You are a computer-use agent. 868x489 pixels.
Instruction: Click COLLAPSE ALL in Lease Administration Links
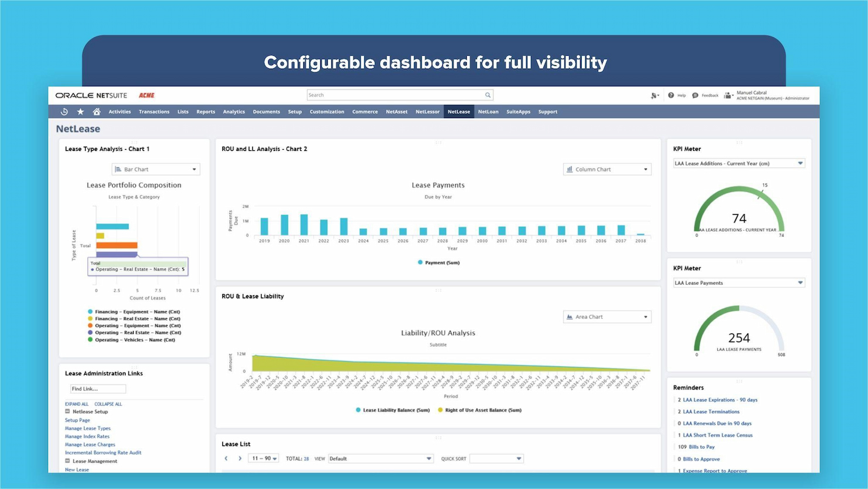click(108, 404)
